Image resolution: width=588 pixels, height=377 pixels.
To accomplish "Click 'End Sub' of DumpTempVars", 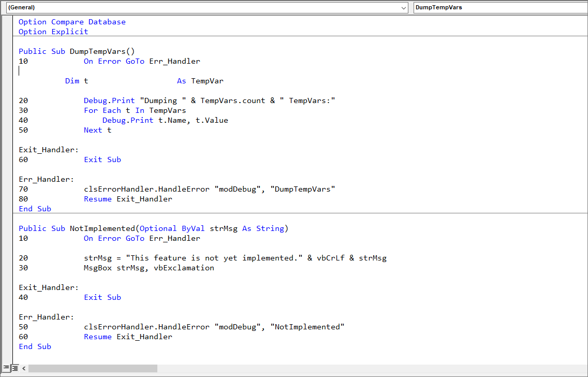I will (35, 209).
